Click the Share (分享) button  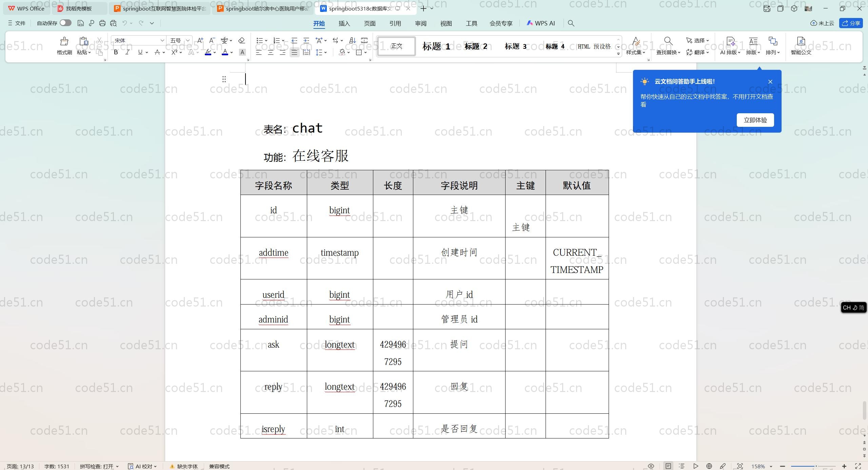pyautogui.click(x=851, y=23)
